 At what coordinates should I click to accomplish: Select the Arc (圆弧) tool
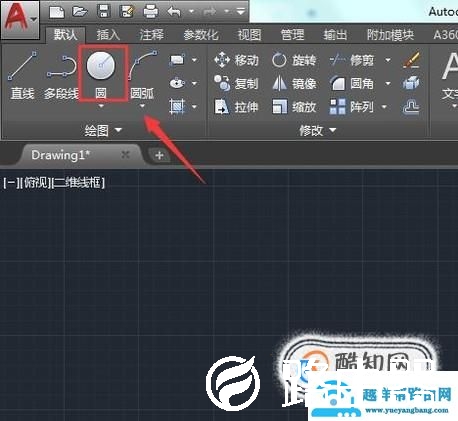[x=142, y=75]
